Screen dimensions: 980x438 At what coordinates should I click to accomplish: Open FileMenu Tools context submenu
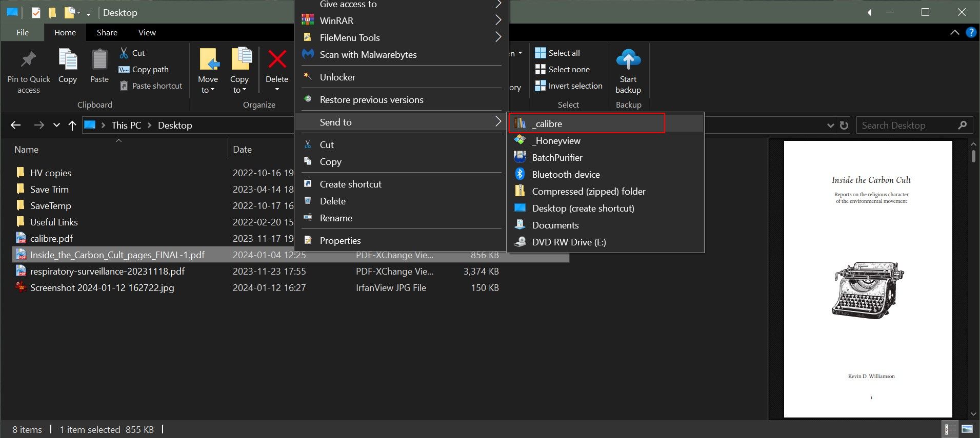(x=401, y=37)
